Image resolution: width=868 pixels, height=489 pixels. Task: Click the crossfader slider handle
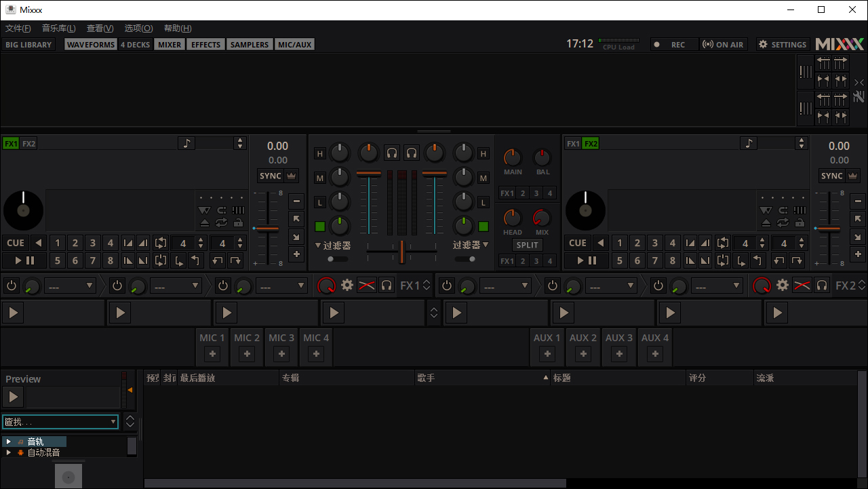(x=401, y=252)
